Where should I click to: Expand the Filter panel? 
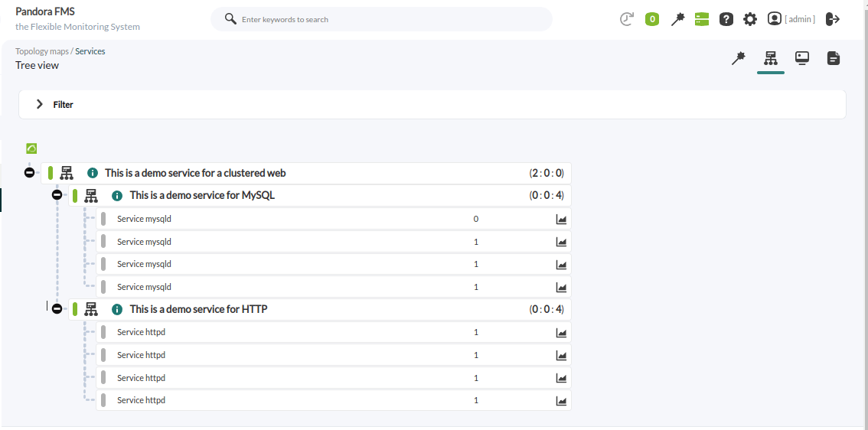coord(40,104)
